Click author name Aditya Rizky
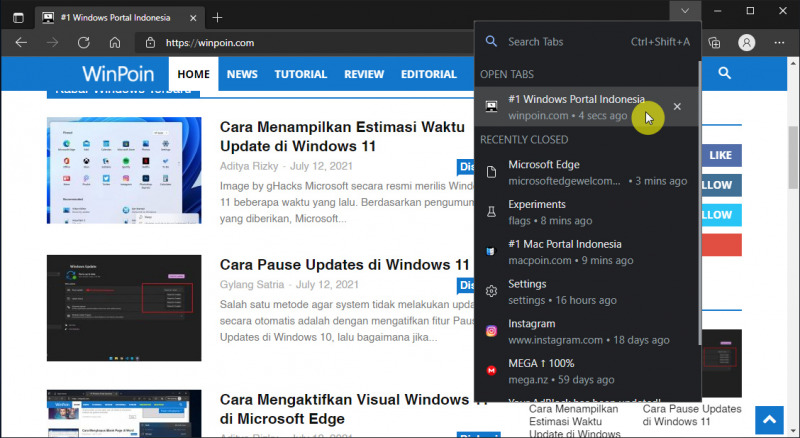Screen dimensions: 800x438 (249, 166)
